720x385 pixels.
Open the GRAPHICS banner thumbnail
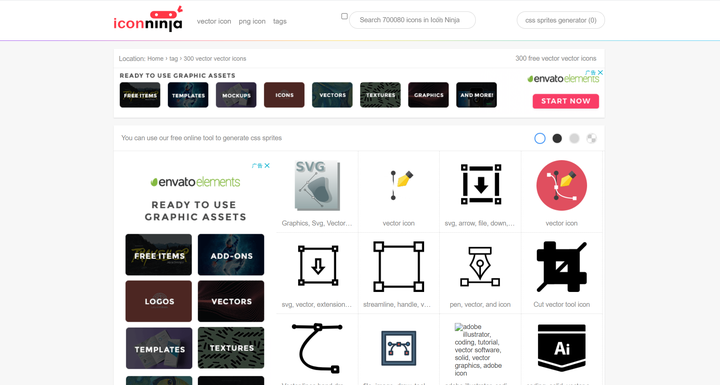click(428, 95)
